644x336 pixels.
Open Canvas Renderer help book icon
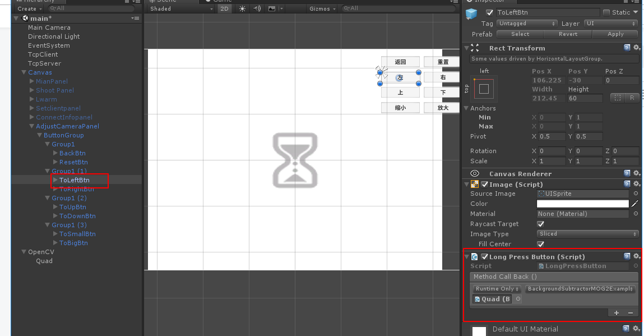coord(627,173)
